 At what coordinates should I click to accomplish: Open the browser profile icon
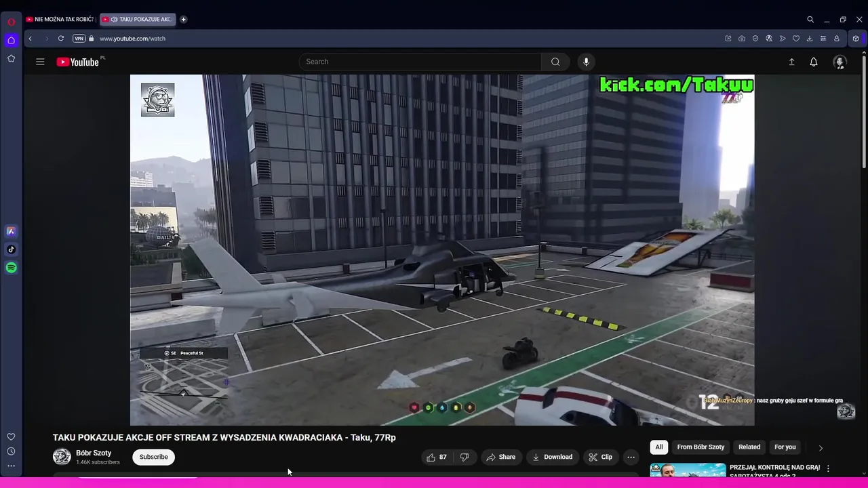pyautogui.click(x=837, y=39)
